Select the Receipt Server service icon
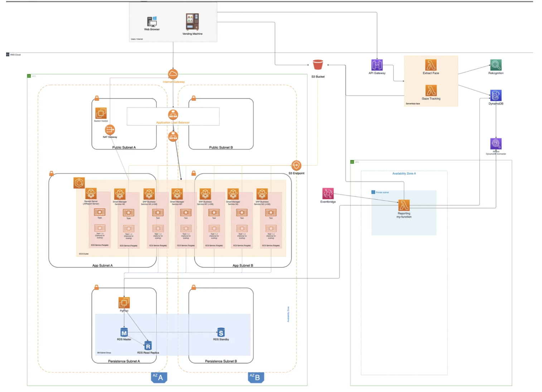Viewport: 542px width, 392px height. click(91, 194)
